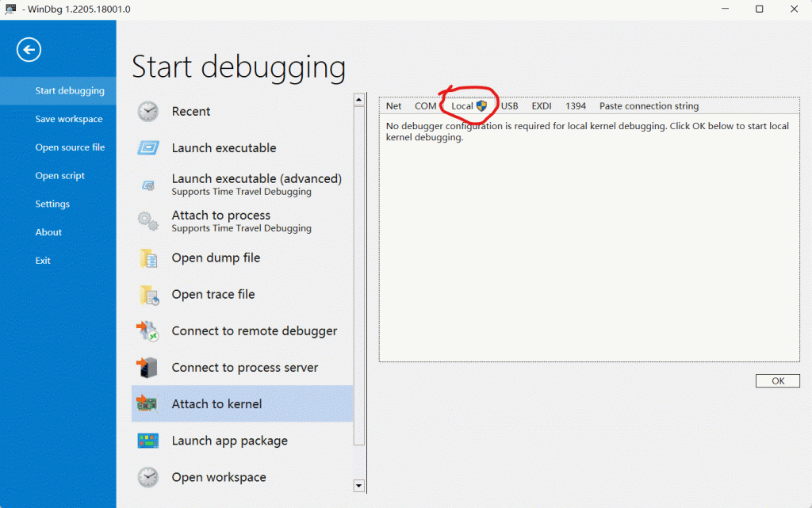Screen dimensions: 812x508
Task: Click the Launch app package icon
Action: [x=148, y=441]
